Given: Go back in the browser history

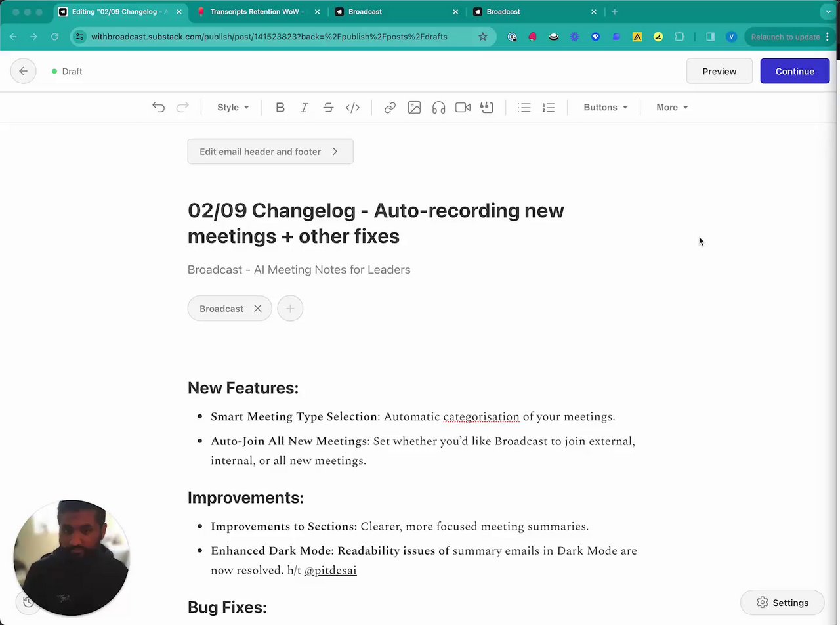Looking at the screenshot, I should pos(13,37).
